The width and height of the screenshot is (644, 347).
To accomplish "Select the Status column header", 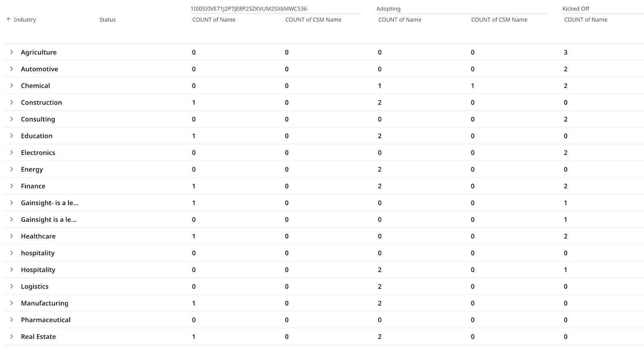I will [x=107, y=19].
